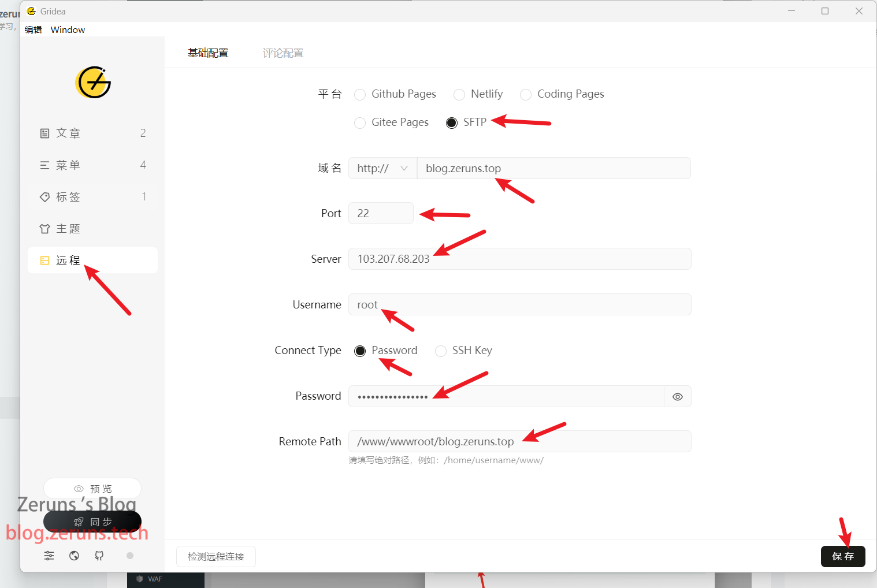Screen dimensions: 877x588
Task: Open the 标签 tags section
Action: [x=92, y=196]
